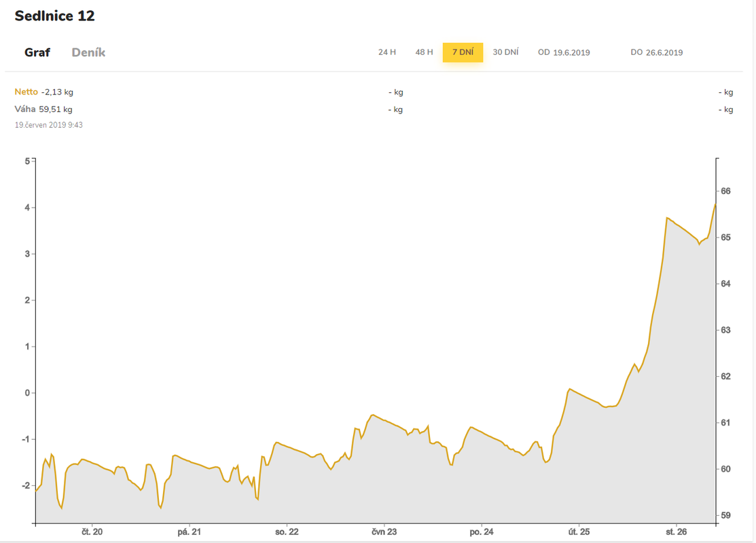756x543 pixels.
Task: Switch to the Graf tab
Action: tap(37, 52)
